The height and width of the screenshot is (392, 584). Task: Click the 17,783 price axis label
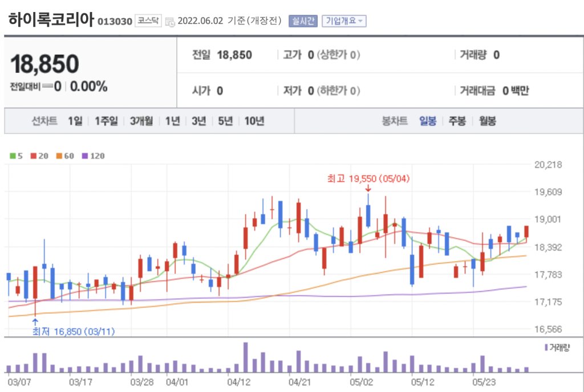click(x=548, y=275)
